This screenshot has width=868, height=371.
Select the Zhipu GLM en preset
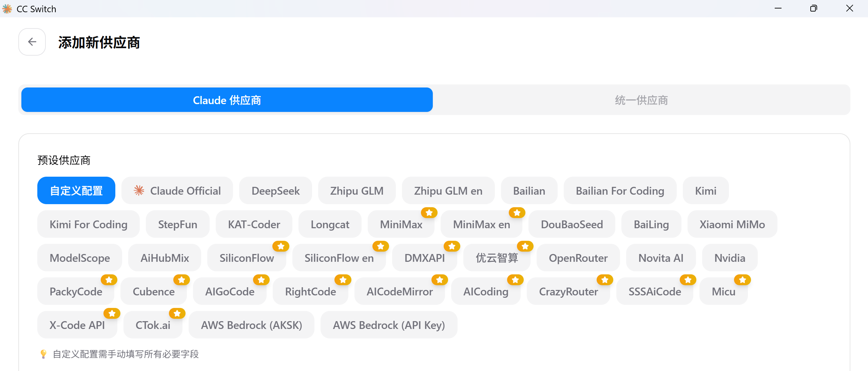(448, 191)
